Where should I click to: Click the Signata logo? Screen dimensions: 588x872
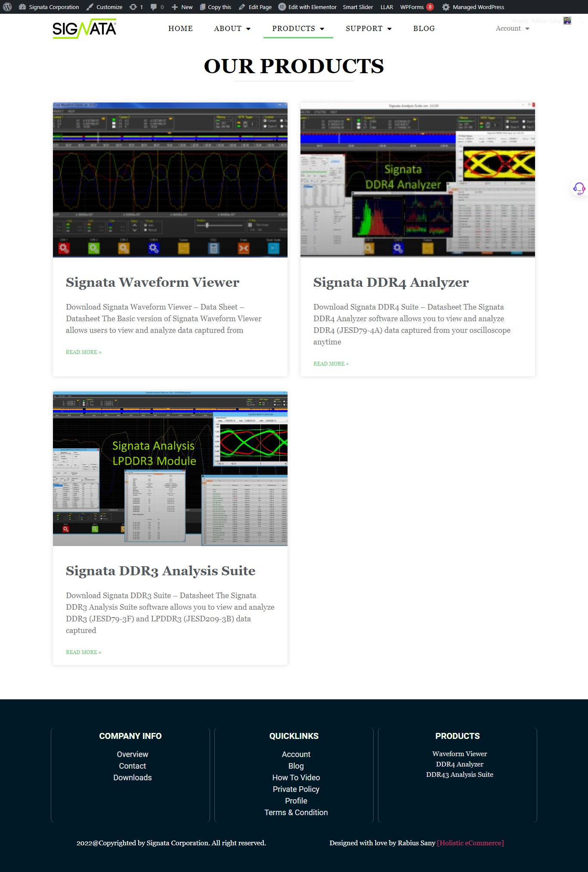tap(84, 28)
